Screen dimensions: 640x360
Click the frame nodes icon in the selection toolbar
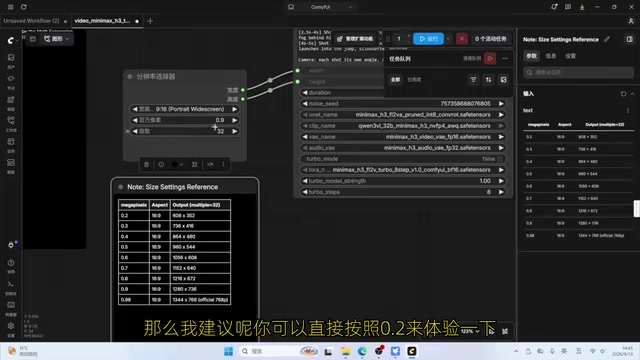click(195, 164)
